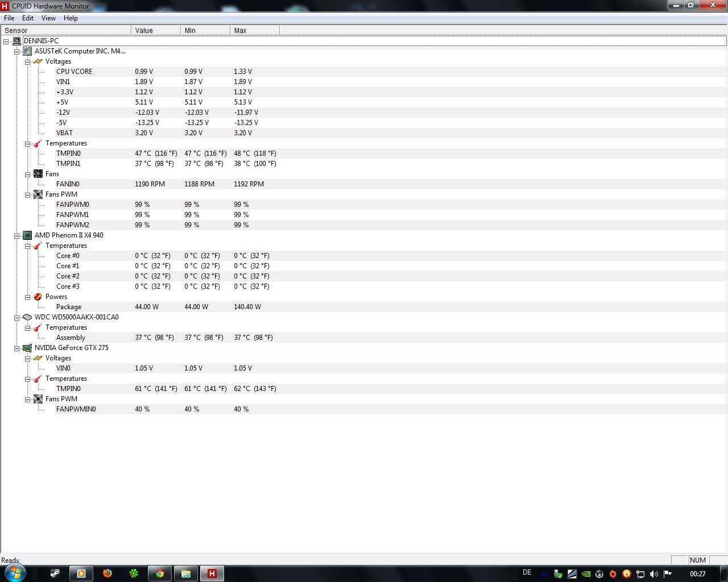Collapse the ASUSTeK Computer INC. motherboard node

[x=16, y=51]
